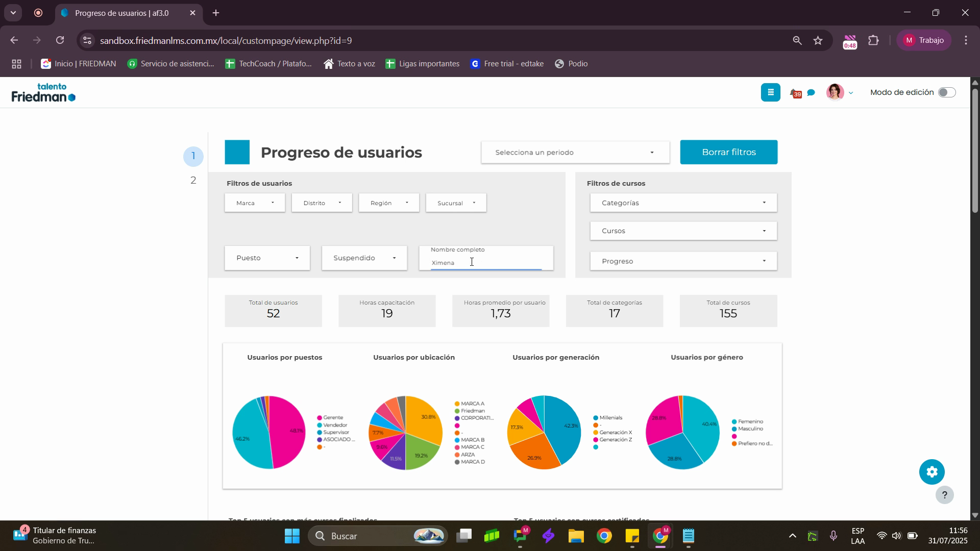This screenshot has height=551, width=980.
Task: Toggle Femenino legend entry in género chart
Action: click(750, 422)
